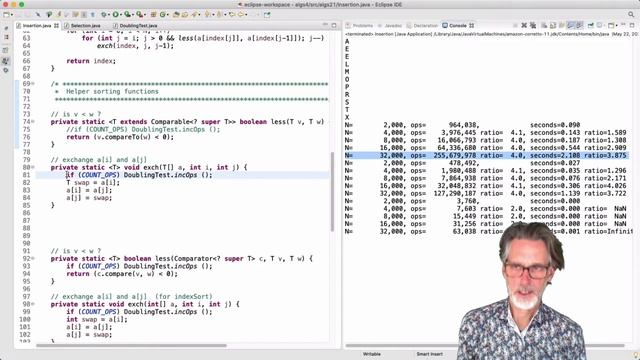640x360 pixels.
Task: Click the Console horizontal scrollbar
Action: [485, 345]
